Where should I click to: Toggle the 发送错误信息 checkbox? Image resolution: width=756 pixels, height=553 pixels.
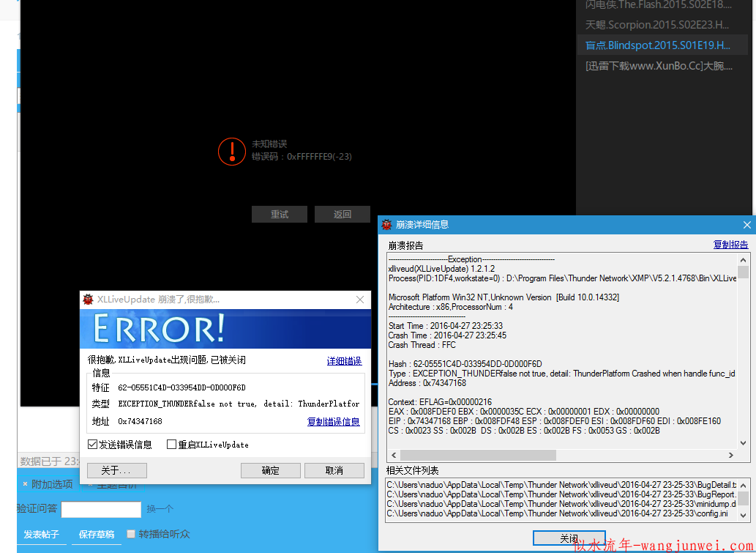pos(92,445)
